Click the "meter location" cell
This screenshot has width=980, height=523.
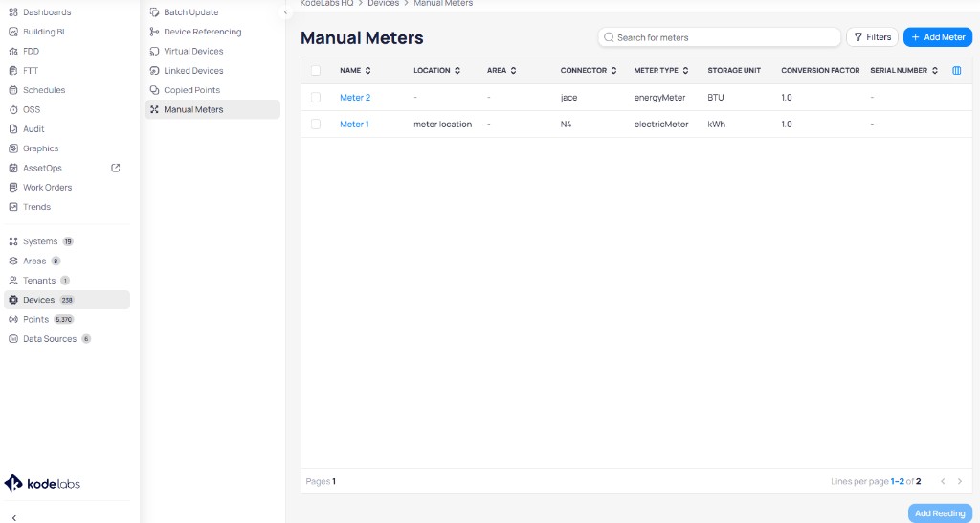pyautogui.click(x=442, y=125)
